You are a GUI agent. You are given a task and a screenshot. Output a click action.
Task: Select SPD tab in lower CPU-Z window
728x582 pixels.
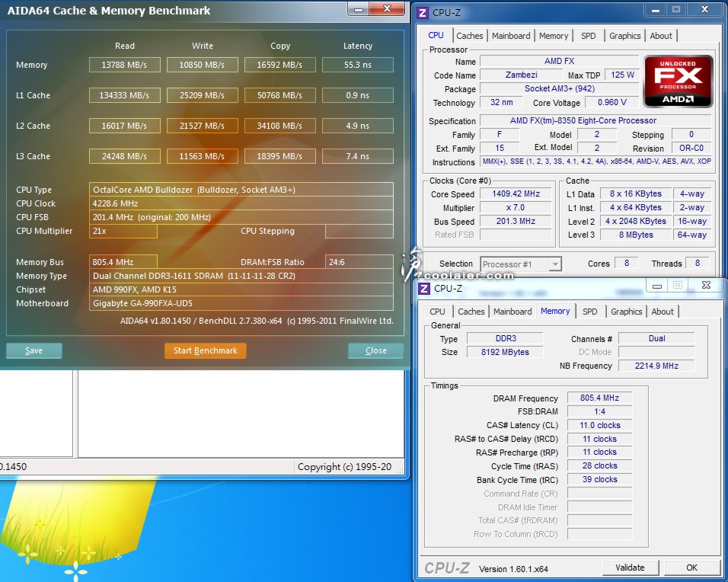pyautogui.click(x=589, y=312)
